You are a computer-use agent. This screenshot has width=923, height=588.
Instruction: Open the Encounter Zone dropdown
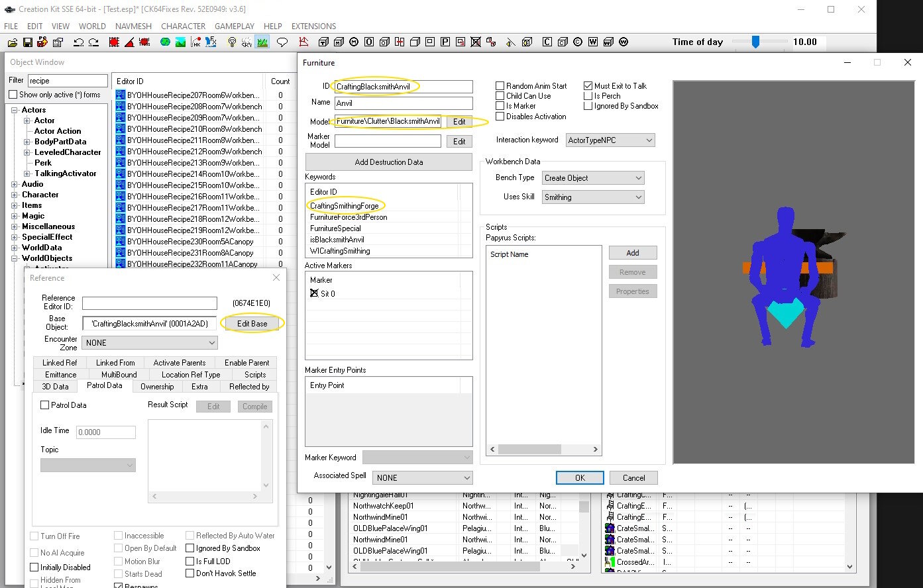[x=150, y=343]
